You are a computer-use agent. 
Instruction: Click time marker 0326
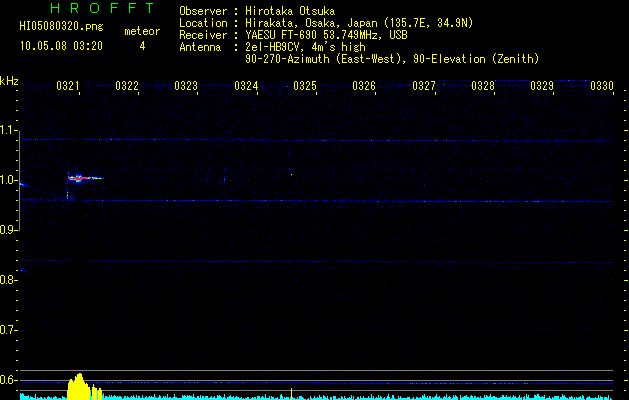(x=364, y=86)
